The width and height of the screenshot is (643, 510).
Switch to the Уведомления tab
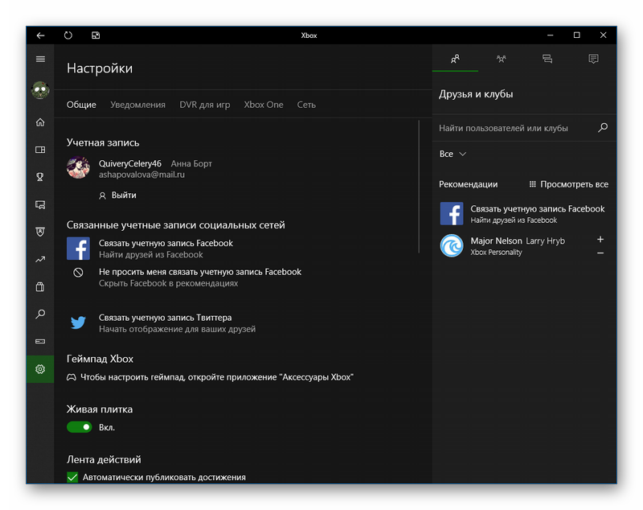[138, 105]
